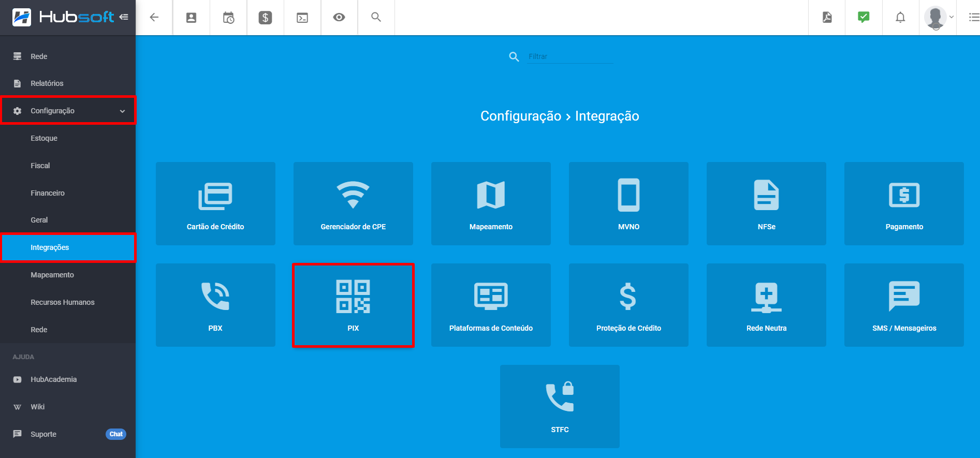The height and width of the screenshot is (458, 980).
Task: Select Recursos Humanos in the sidebar
Action: click(68, 302)
